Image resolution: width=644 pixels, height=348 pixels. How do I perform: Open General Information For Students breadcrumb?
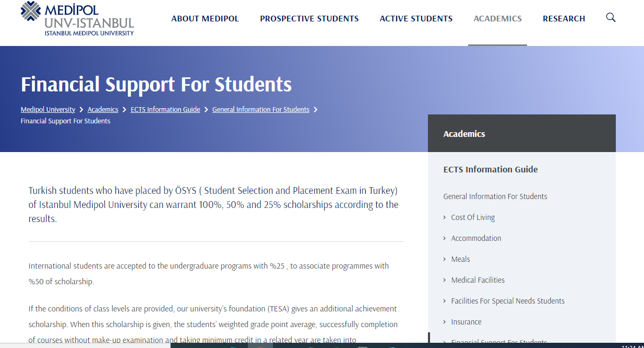(x=261, y=110)
